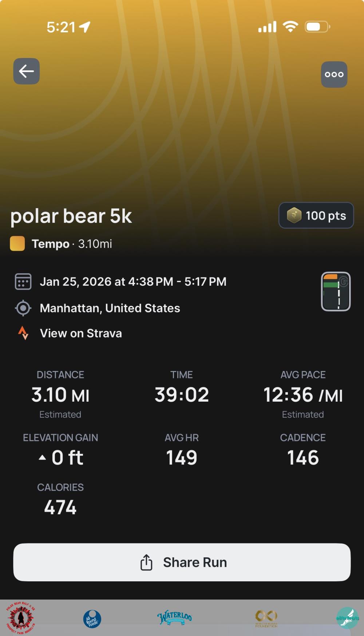Viewport: 364px width, 636px height.
Task: Open the Waterloo sponsor logo
Action: point(174,618)
